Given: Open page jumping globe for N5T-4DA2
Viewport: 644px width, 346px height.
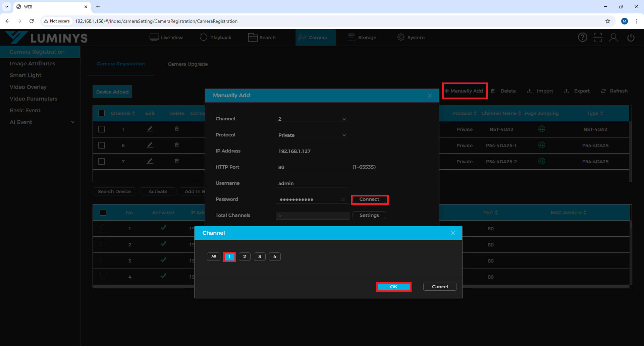Looking at the screenshot, I should [x=541, y=129].
